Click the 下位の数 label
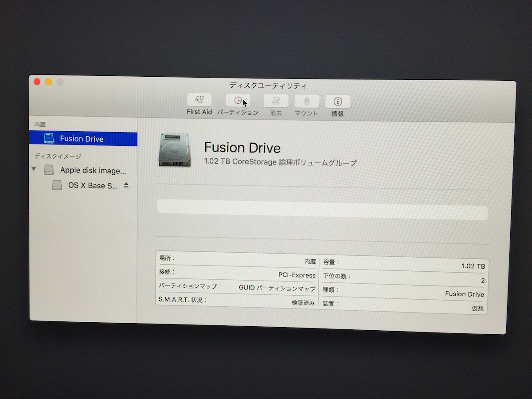Image resolution: width=532 pixels, height=399 pixels. point(336,276)
